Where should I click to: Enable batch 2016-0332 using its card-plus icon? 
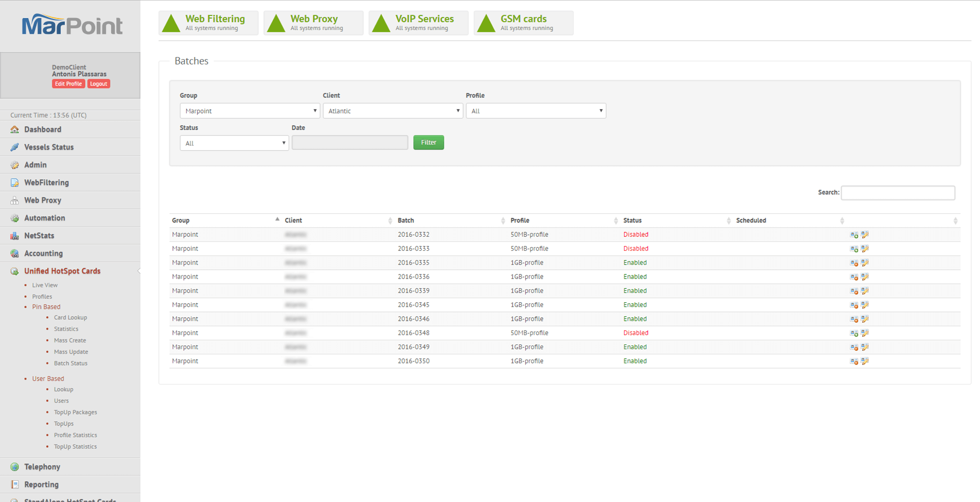pos(854,235)
